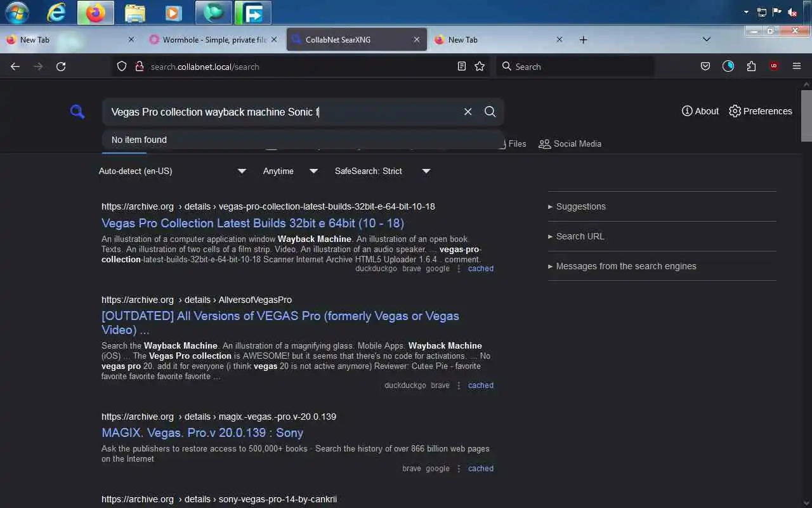Close the Wormhole tab
The height and width of the screenshot is (508, 812).
tap(274, 39)
